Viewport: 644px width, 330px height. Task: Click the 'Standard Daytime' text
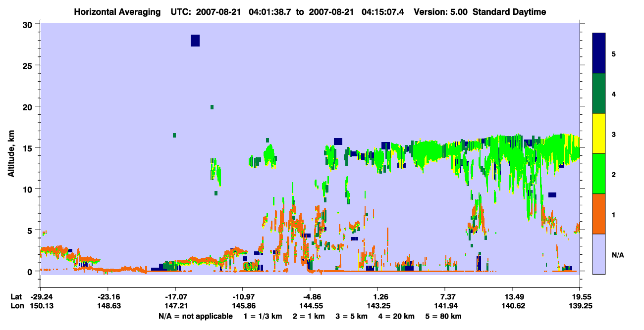click(509, 12)
